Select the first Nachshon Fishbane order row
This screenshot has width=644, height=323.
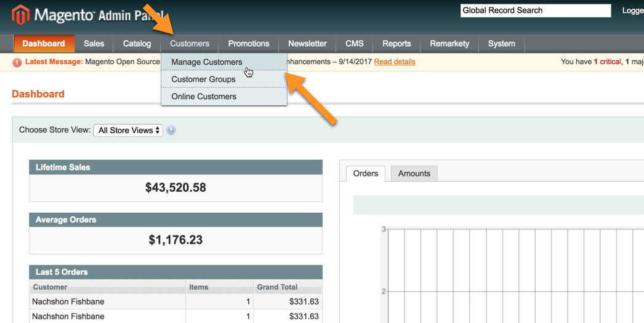click(176, 301)
